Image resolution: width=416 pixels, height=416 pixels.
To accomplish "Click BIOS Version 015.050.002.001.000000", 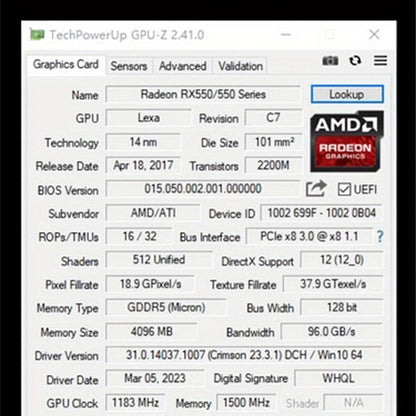I will coord(203,189).
